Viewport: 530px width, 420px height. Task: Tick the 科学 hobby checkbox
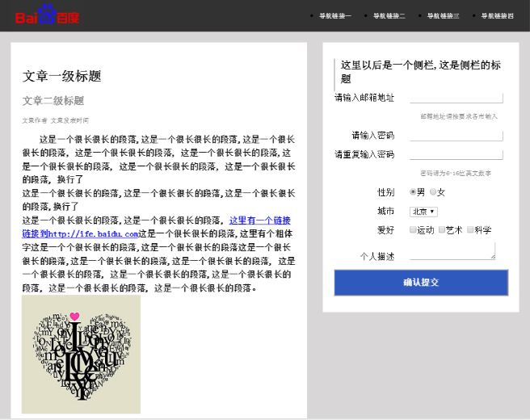tap(470, 230)
